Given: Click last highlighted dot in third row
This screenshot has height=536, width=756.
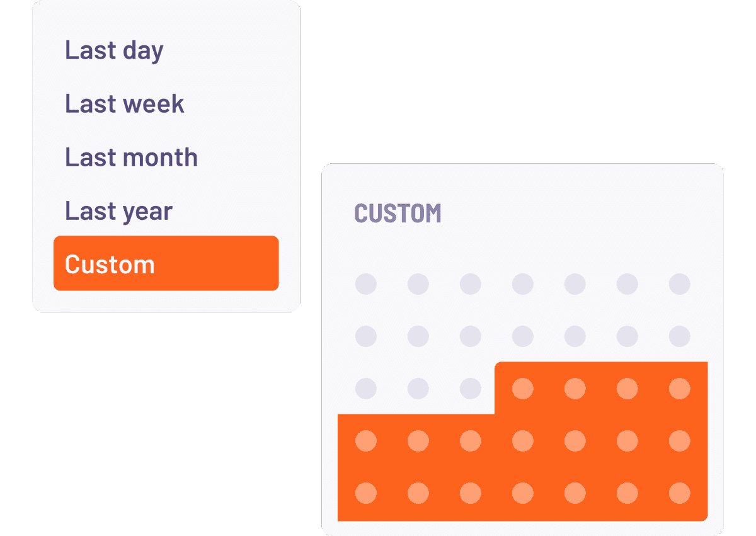Looking at the screenshot, I should click(679, 389).
